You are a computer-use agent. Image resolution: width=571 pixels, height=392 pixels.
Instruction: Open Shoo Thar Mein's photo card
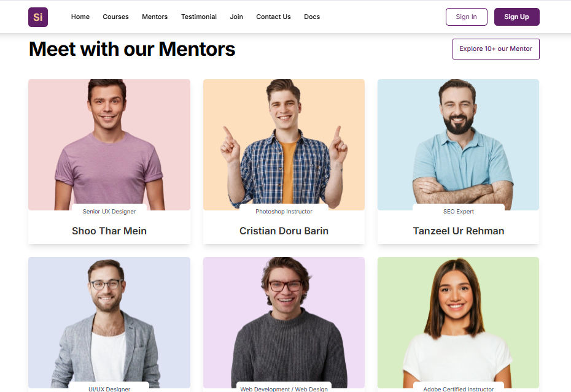point(109,145)
